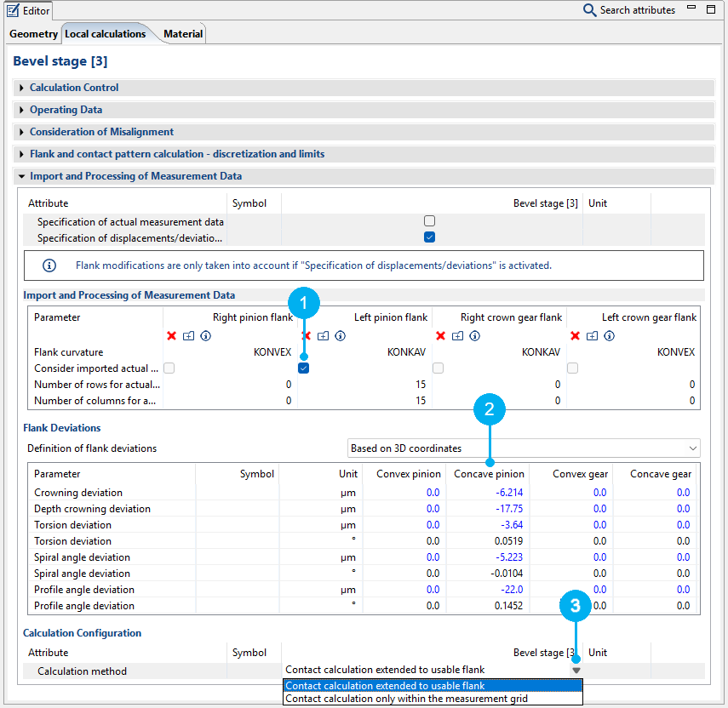This screenshot has height=708, width=728.
Task: Click Concave pinion Spiral angle -0.0104 degrees
Action: point(507,574)
